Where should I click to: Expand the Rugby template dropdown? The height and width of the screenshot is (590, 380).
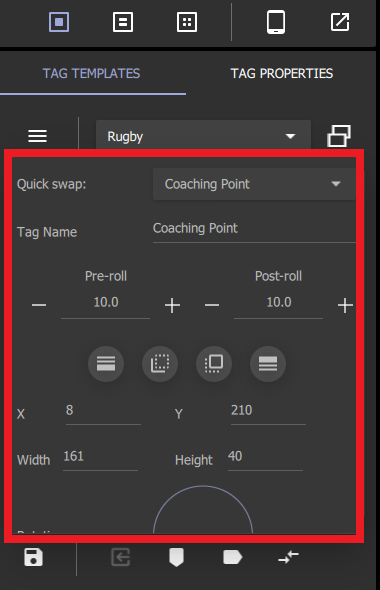point(204,136)
